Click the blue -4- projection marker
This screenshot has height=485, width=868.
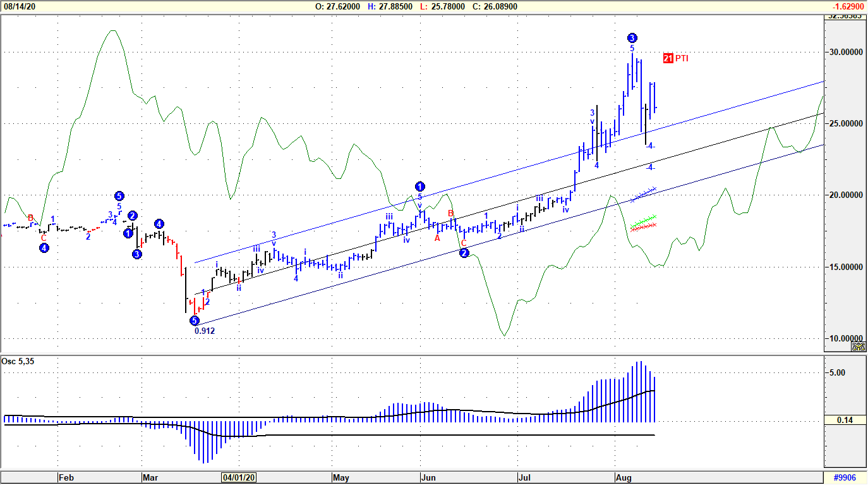click(651, 146)
